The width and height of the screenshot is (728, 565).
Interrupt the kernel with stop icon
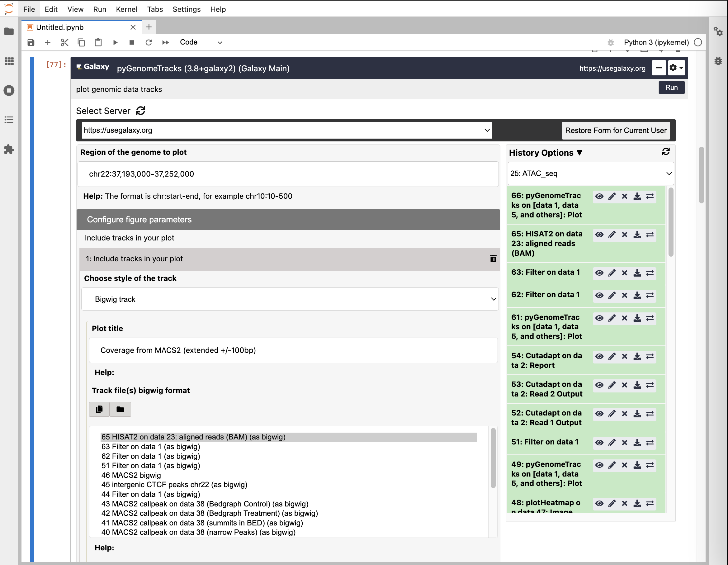pyautogui.click(x=132, y=42)
